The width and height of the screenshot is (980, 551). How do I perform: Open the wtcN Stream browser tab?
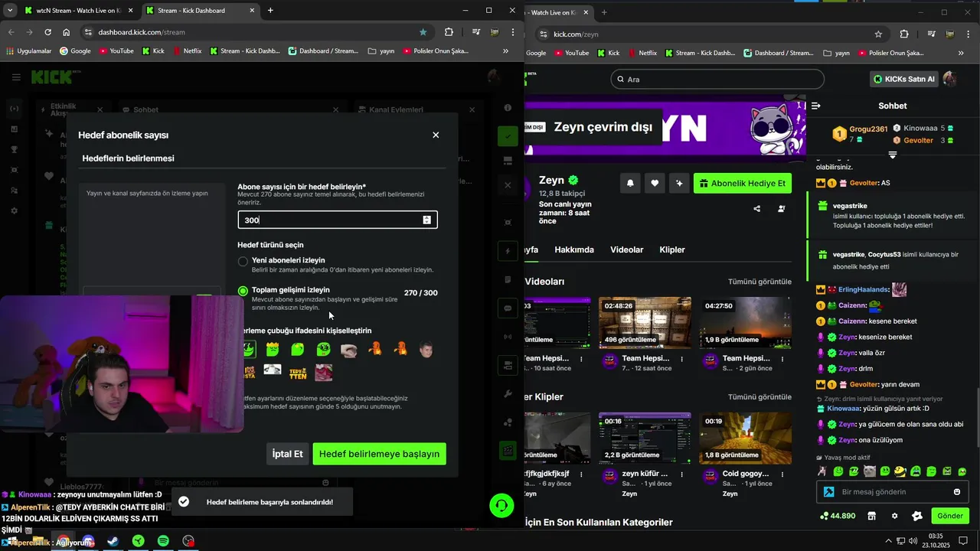pos(78,11)
